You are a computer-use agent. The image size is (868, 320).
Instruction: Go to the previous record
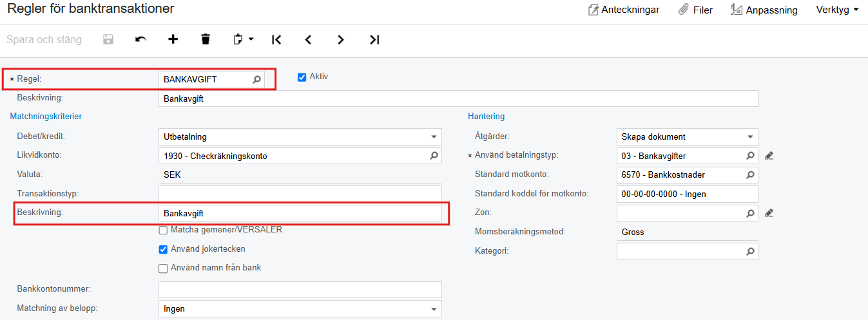(309, 39)
